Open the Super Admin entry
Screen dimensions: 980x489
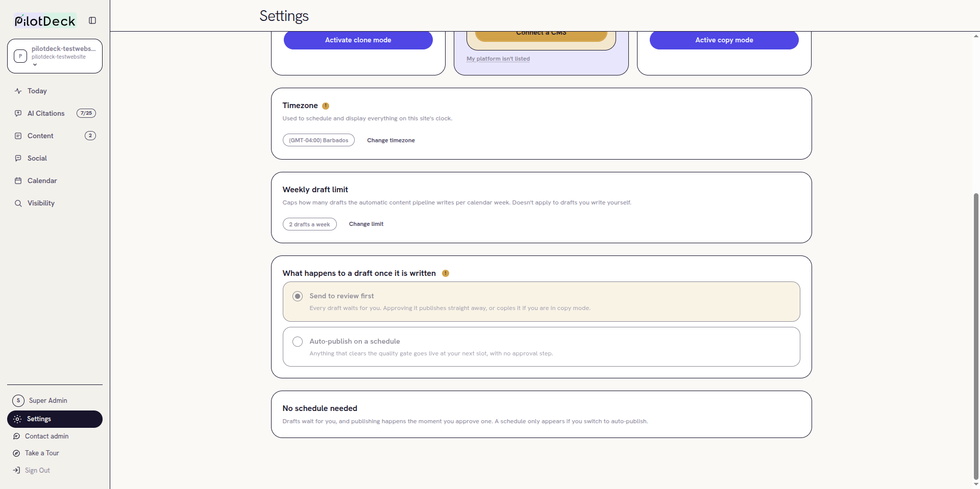tap(55, 400)
